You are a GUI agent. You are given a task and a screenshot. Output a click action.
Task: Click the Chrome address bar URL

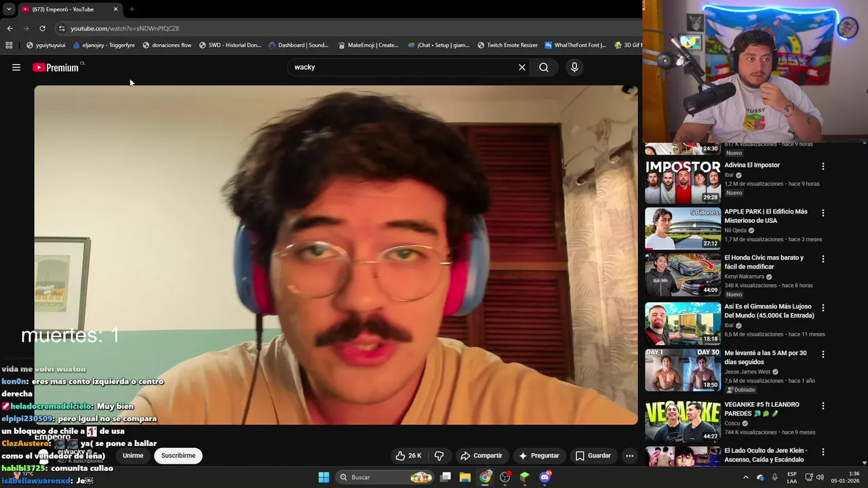coord(125,28)
